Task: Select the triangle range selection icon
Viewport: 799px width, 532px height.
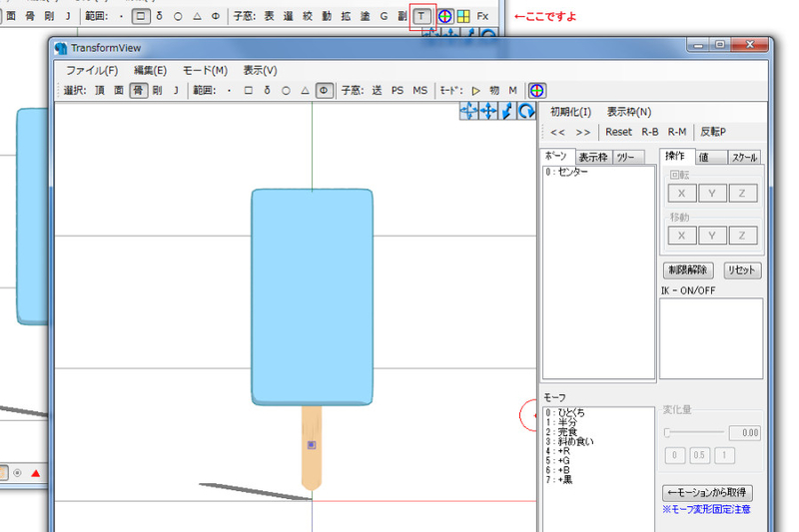Action: coord(305,91)
